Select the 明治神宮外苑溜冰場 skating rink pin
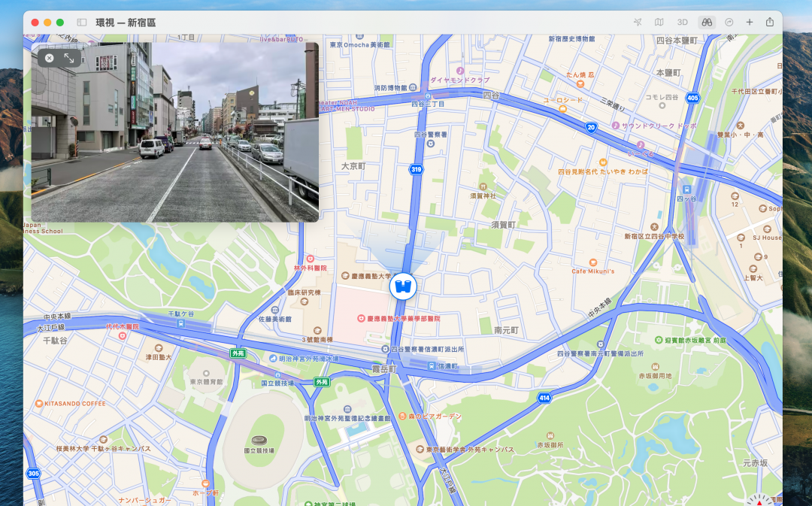The height and width of the screenshot is (506, 812). pos(273,359)
